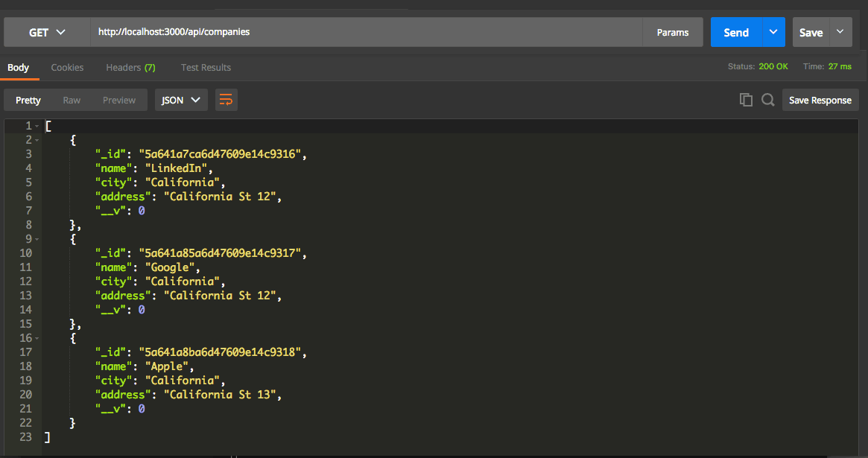The image size is (868, 458).
Task: Click the "__v" value 0 on line 21
Action: pyautogui.click(x=142, y=409)
